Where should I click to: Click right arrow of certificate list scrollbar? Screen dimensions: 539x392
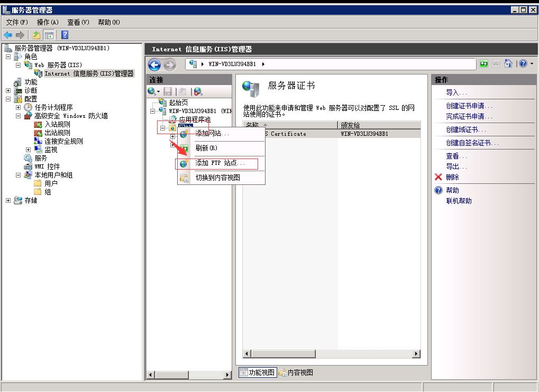coord(416,353)
